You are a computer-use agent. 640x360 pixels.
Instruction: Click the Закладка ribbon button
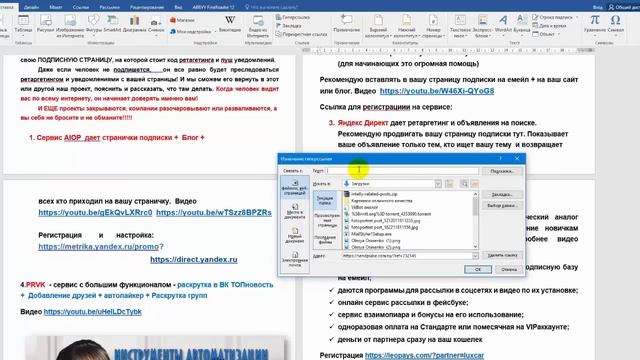click(289, 26)
